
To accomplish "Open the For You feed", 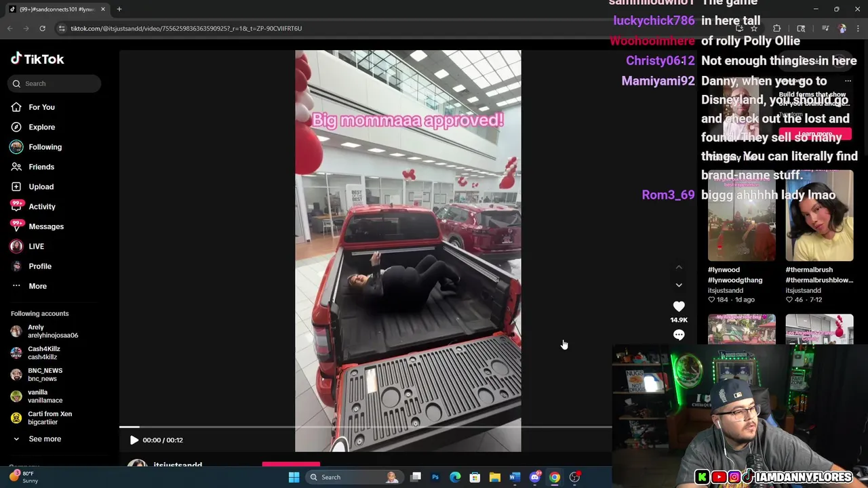I will 41,107.
